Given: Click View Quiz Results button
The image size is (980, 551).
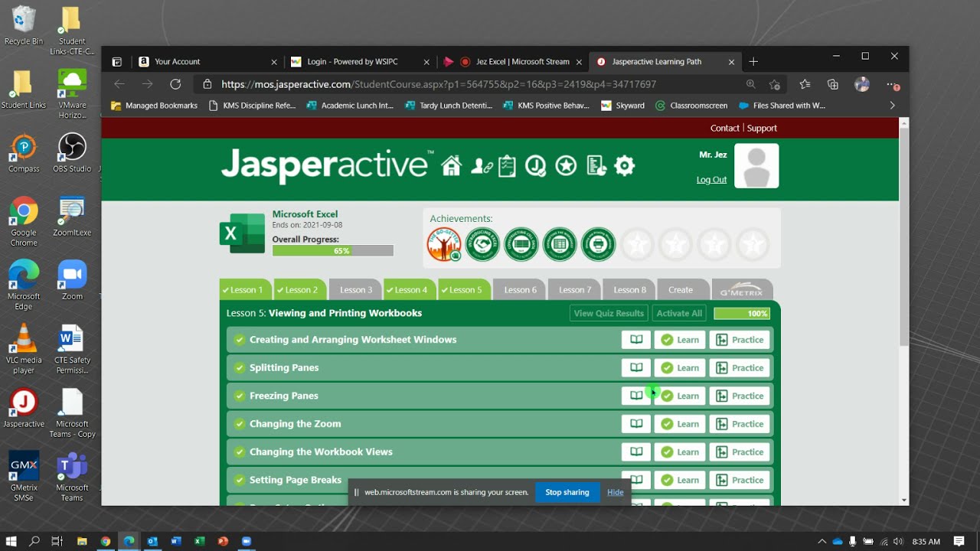Looking at the screenshot, I should [x=609, y=313].
